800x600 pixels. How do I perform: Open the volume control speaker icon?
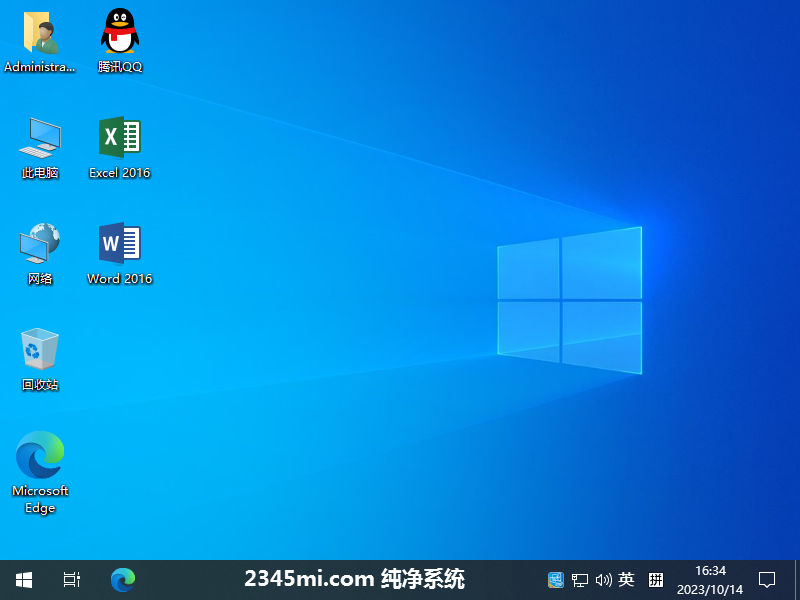click(604, 580)
